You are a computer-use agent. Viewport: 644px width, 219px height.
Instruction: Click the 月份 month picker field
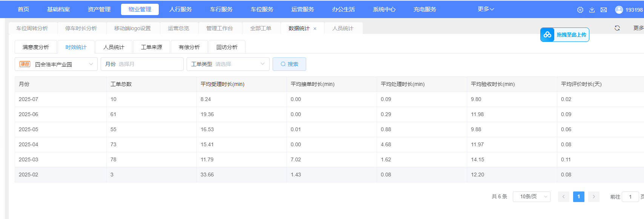pos(142,64)
